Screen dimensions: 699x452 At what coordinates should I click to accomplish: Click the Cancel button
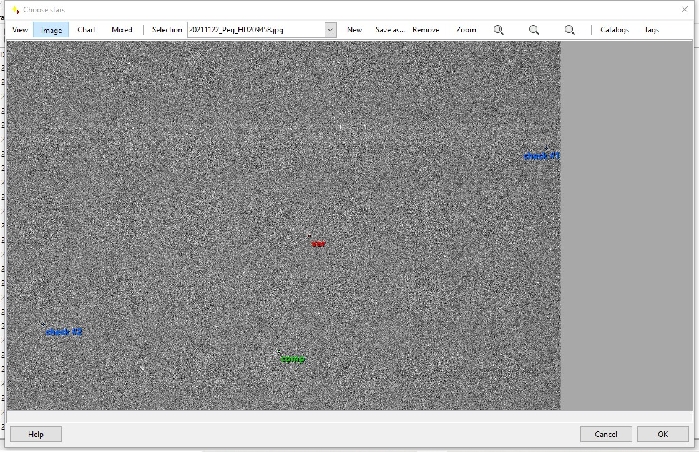pos(606,434)
